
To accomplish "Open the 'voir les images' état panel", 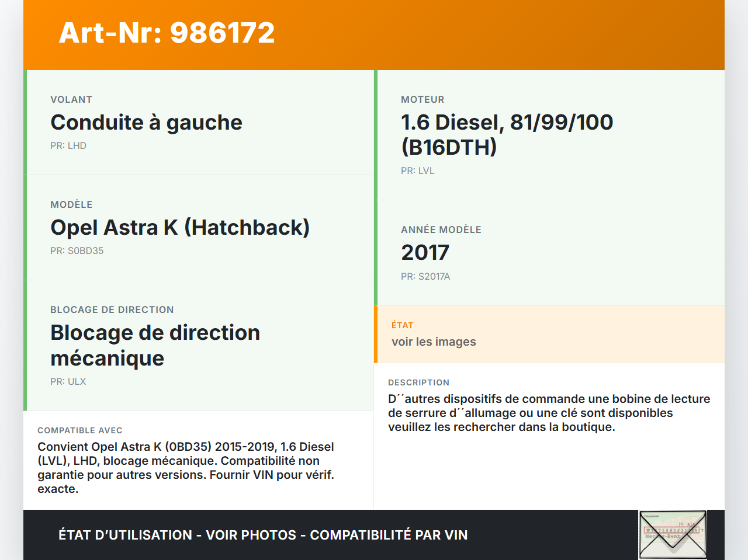I will [434, 342].
